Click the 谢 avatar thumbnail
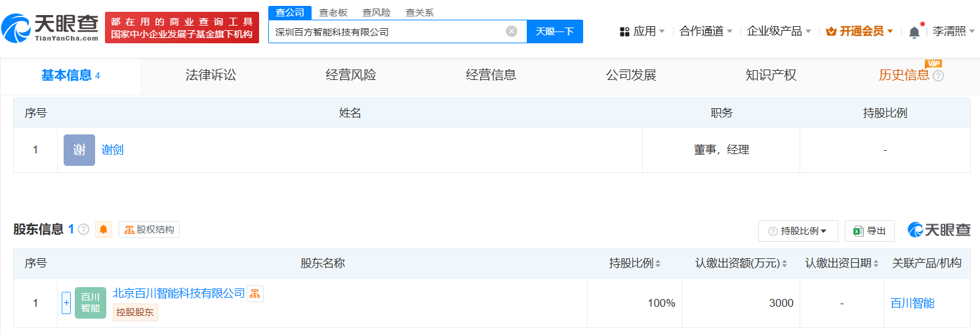Image resolution: width=980 pixels, height=335 pixels. click(x=79, y=150)
